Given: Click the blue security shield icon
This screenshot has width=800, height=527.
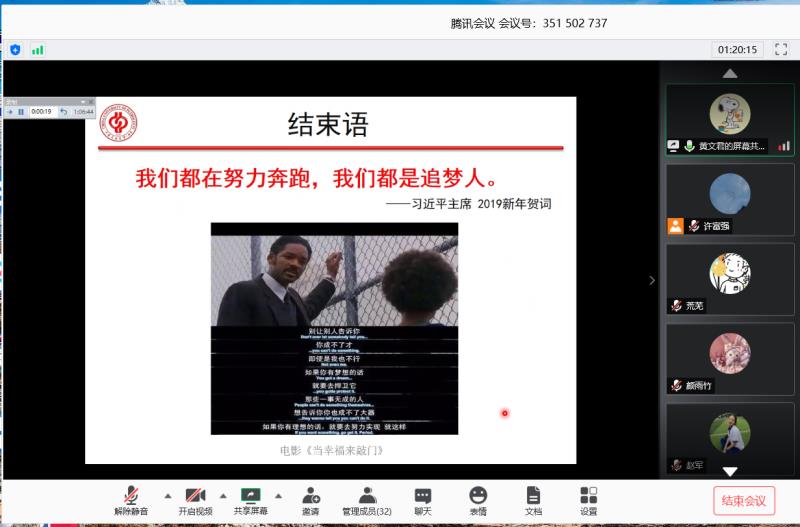Looking at the screenshot, I should click(x=15, y=49).
